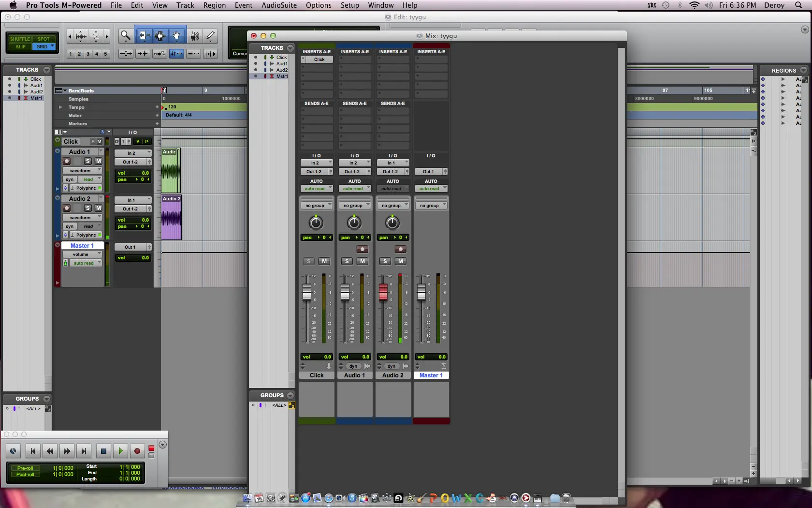Open Transport window options arrow
The image size is (812, 508).
click(x=163, y=445)
